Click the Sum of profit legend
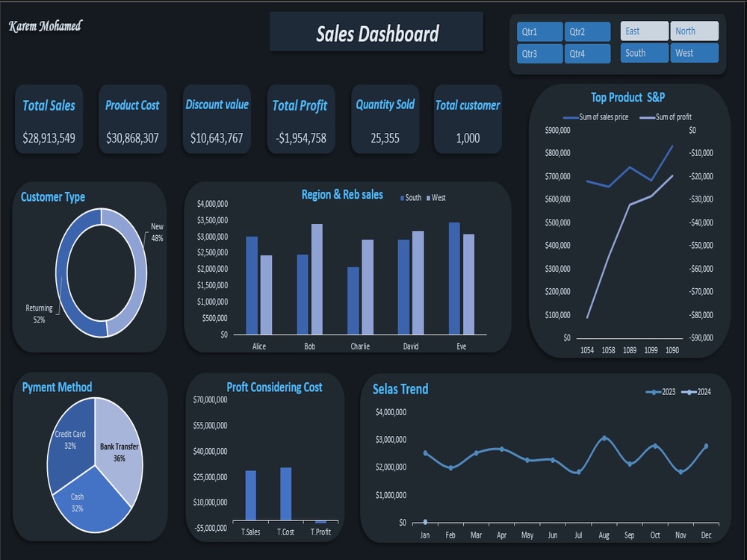This screenshot has width=747, height=560. 666,117
